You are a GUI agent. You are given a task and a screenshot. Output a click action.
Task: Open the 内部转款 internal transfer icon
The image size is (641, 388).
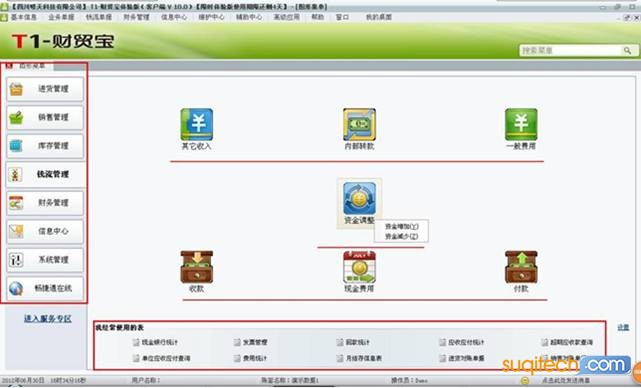pyautogui.click(x=359, y=124)
